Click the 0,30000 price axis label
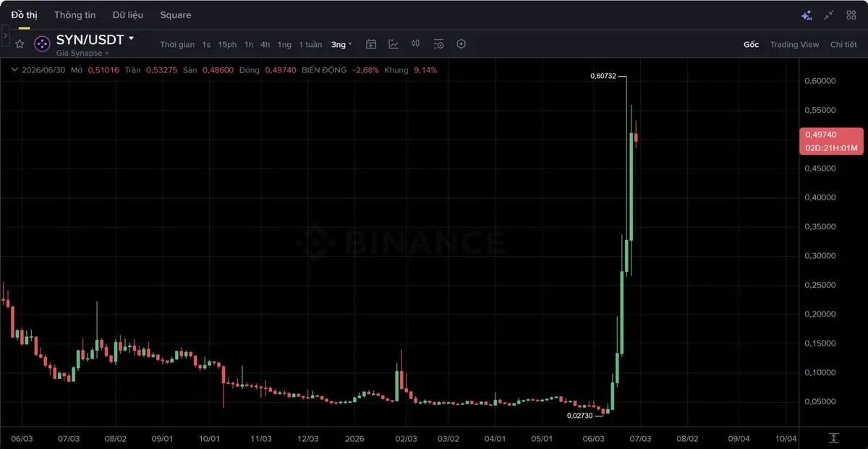The width and height of the screenshot is (868, 449). pyautogui.click(x=820, y=256)
